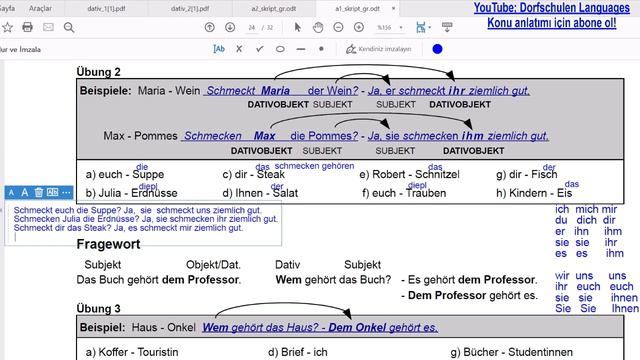Image resolution: width=640 pixels, height=360 pixels.
Task: Click exercise item 'e) Robert - Schnitzel'
Action: click(x=409, y=174)
